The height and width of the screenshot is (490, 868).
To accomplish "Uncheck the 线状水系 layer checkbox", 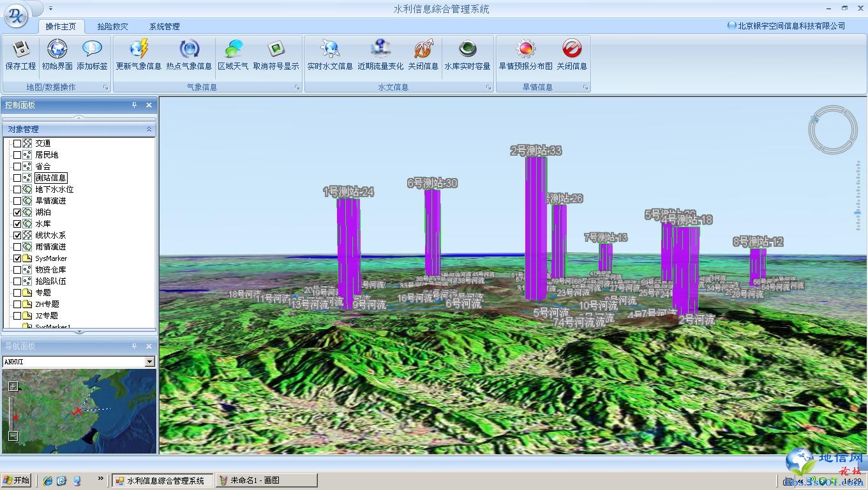I will (x=17, y=235).
